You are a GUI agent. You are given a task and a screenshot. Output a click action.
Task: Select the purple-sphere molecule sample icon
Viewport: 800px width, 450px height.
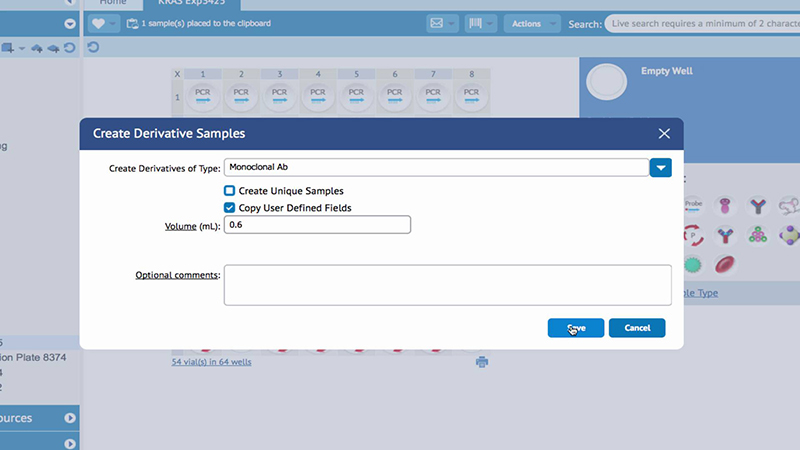tap(789, 235)
